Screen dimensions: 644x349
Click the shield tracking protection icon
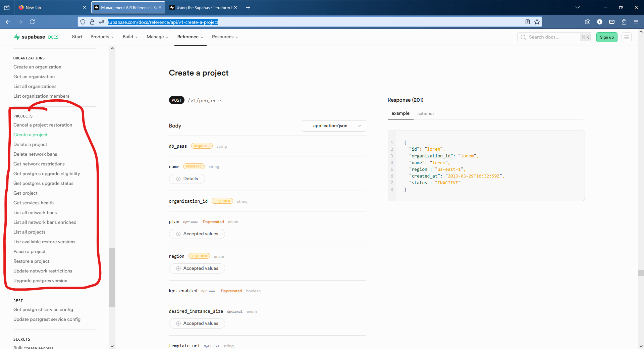point(83,22)
